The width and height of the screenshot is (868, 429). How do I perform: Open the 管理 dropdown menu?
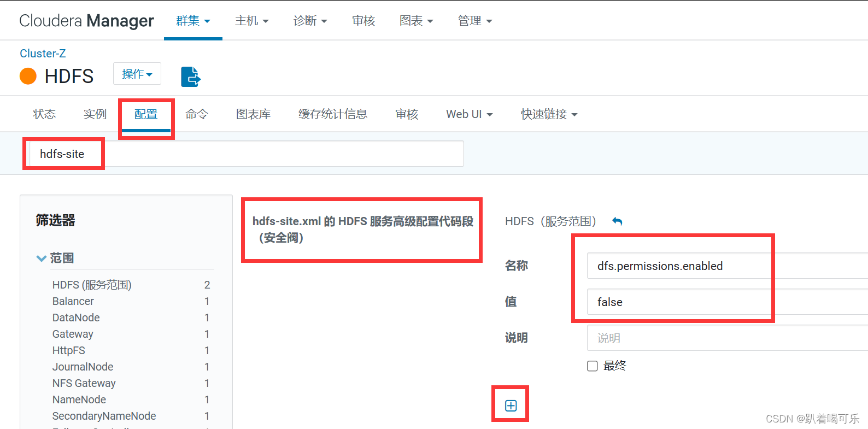click(x=474, y=21)
